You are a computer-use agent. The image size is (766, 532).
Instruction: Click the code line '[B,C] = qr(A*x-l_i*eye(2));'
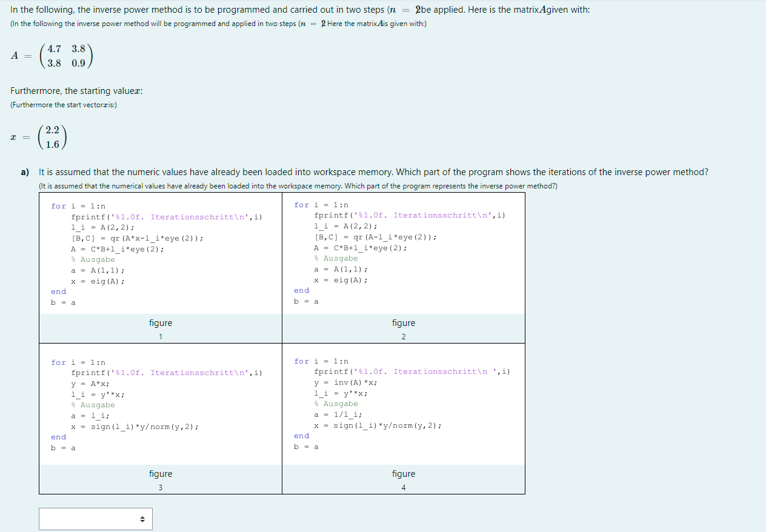(x=138, y=238)
